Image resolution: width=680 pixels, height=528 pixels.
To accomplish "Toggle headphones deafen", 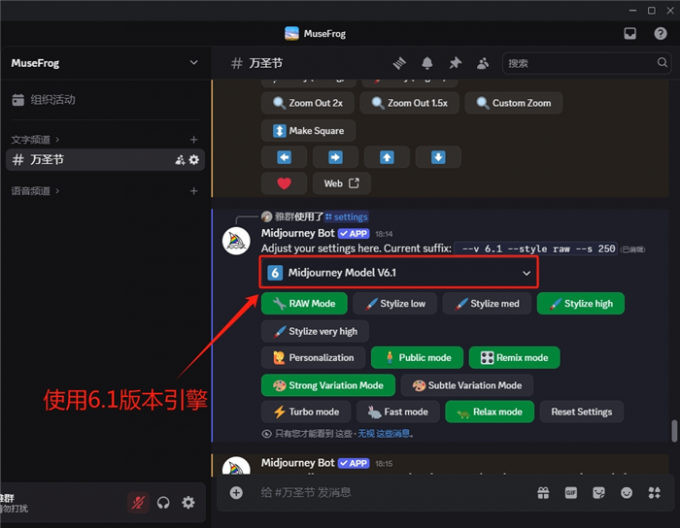I will pos(163,502).
